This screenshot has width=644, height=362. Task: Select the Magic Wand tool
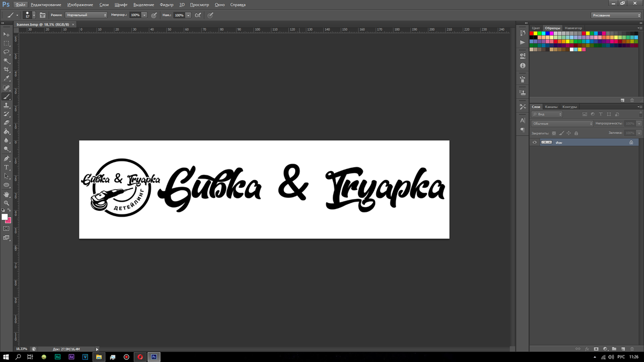7,61
